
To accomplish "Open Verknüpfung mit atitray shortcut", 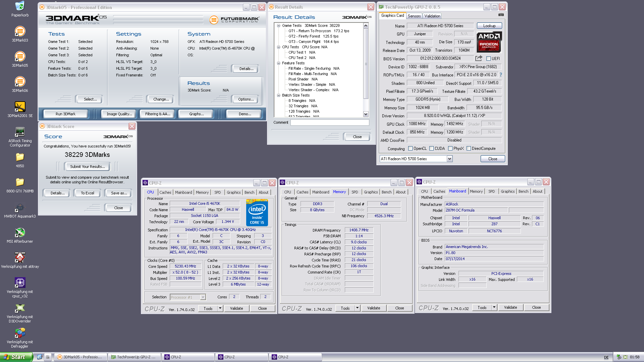I will pos(20,260).
